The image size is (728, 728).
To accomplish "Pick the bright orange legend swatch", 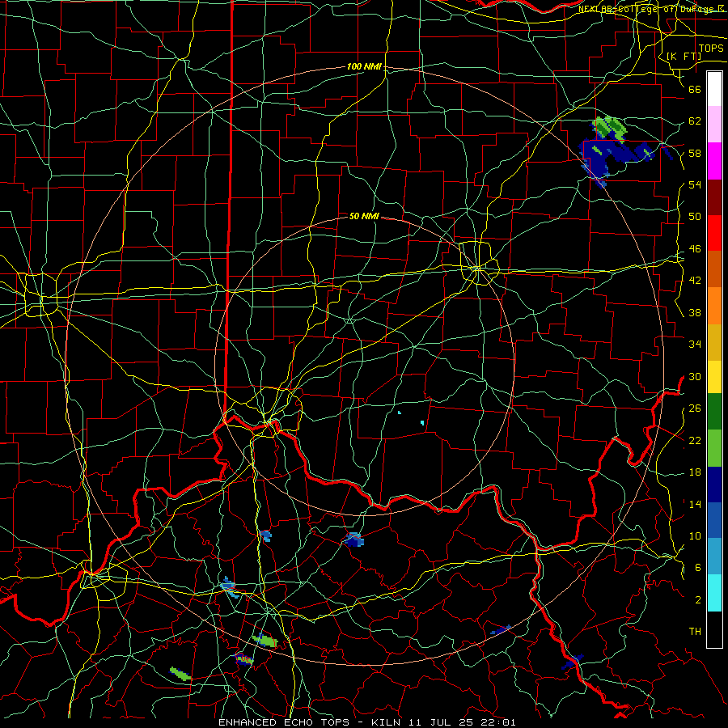I will (x=714, y=306).
